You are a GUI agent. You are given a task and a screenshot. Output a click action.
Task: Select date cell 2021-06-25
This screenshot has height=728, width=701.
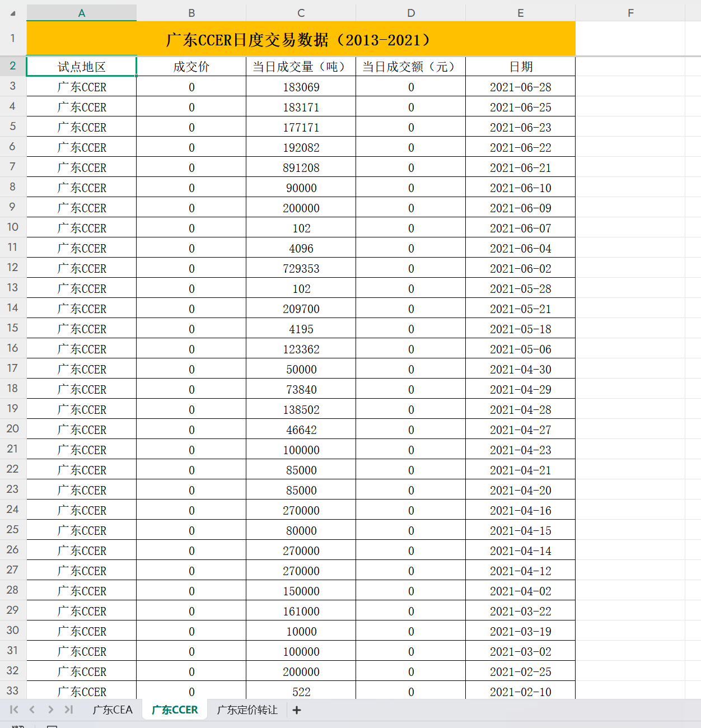click(x=521, y=107)
